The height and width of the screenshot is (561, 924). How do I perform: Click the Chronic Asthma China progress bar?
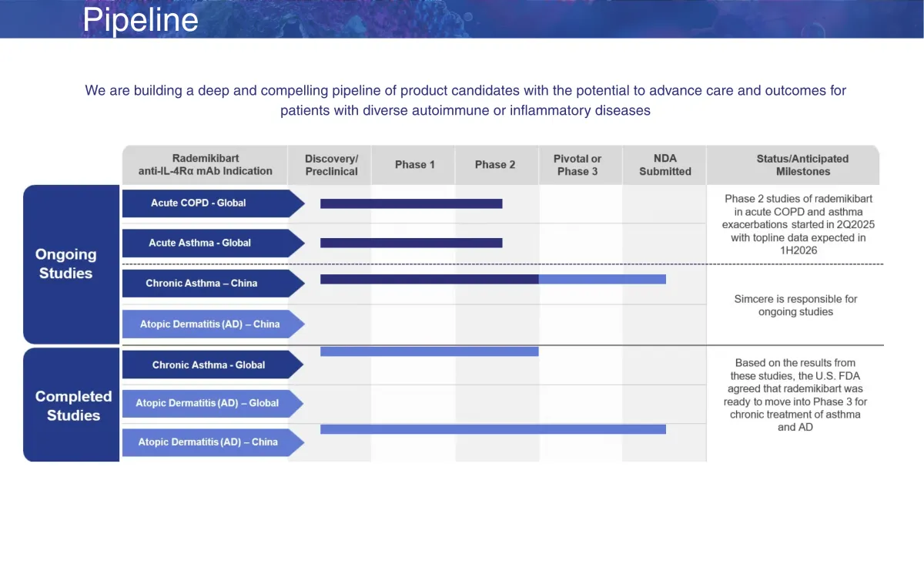(x=493, y=279)
